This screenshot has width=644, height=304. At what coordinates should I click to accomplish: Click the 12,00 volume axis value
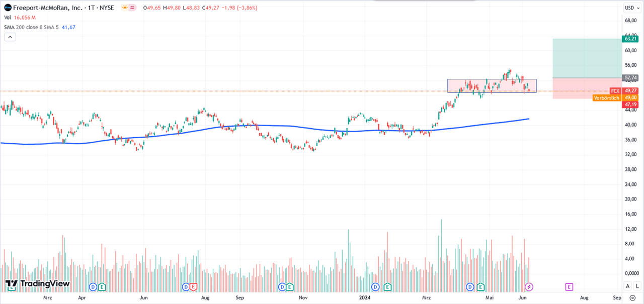coord(631,229)
